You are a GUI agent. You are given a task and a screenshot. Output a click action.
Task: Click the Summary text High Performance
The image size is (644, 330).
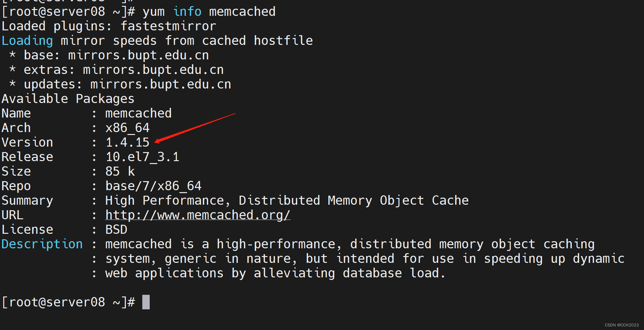click(165, 201)
